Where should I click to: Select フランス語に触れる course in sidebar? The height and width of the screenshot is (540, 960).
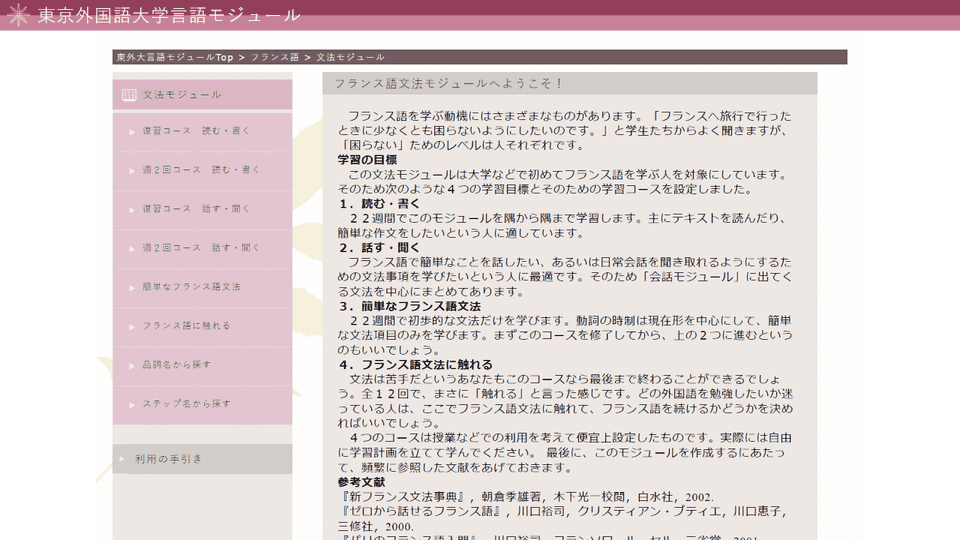(x=187, y=326)
